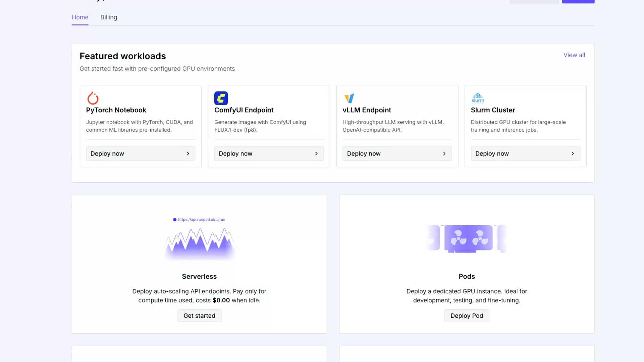
Task: Open the Slurm Cluster card title
Action: coord(493,110)
